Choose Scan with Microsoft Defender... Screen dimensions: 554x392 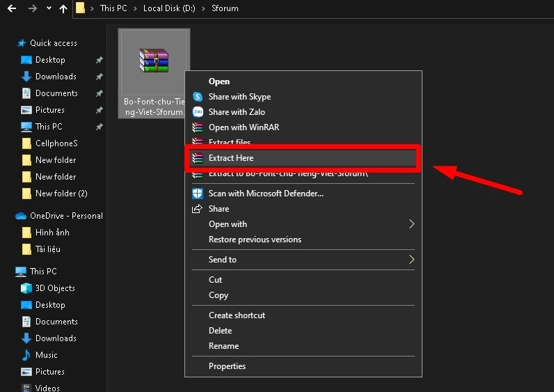[x=266, y=194]
